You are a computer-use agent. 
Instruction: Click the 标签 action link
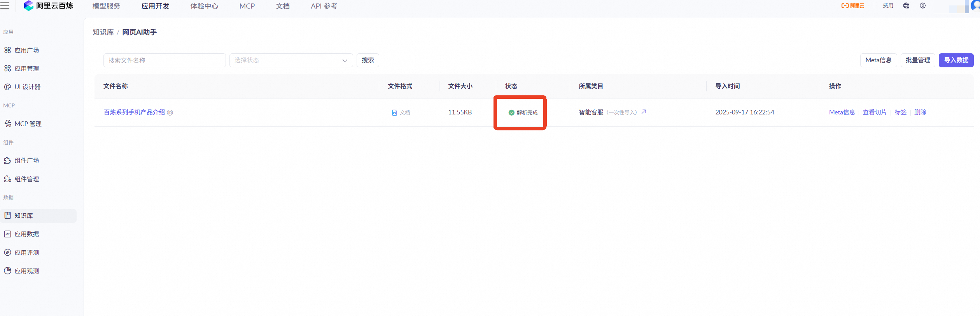[x=900, y=112]
